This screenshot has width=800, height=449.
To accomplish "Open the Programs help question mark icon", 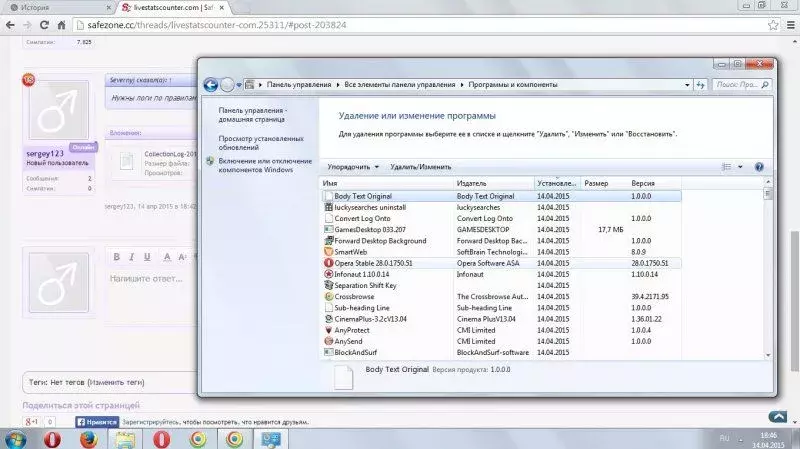I will tap(759, 167).
